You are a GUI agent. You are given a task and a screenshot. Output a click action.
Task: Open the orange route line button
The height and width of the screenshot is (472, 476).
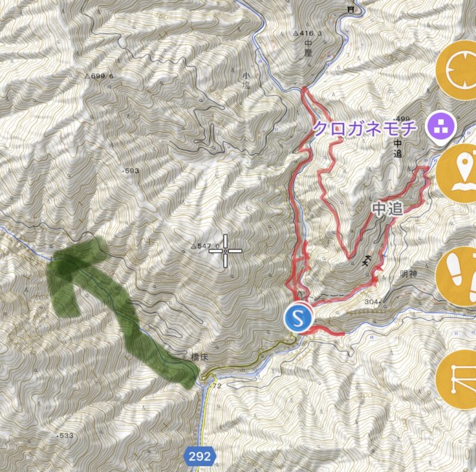click(x=457, y=379)
